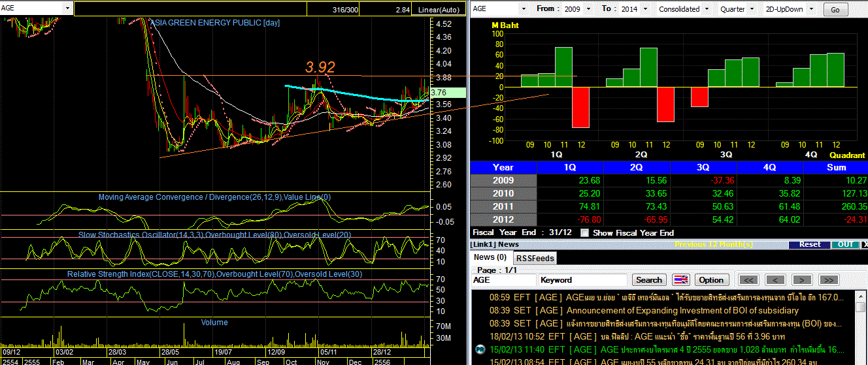
Task: Click the AGE symbol field in the news search
Action: [x=503, y=279]
